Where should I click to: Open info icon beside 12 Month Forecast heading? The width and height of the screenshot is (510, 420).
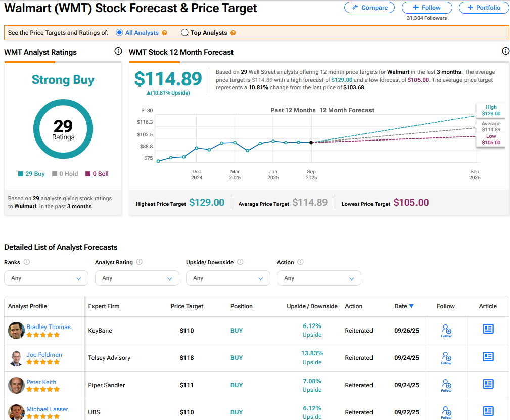505,51
